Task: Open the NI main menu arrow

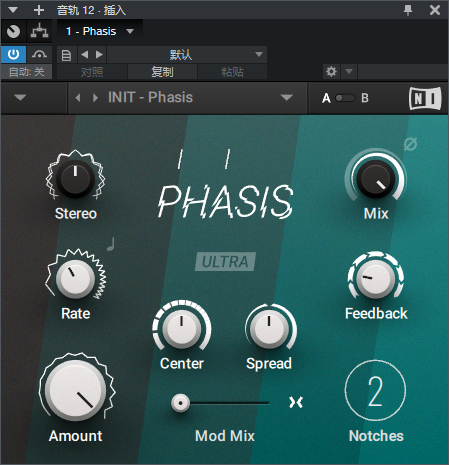Action: pyautogui.click(x=20, y=98)
